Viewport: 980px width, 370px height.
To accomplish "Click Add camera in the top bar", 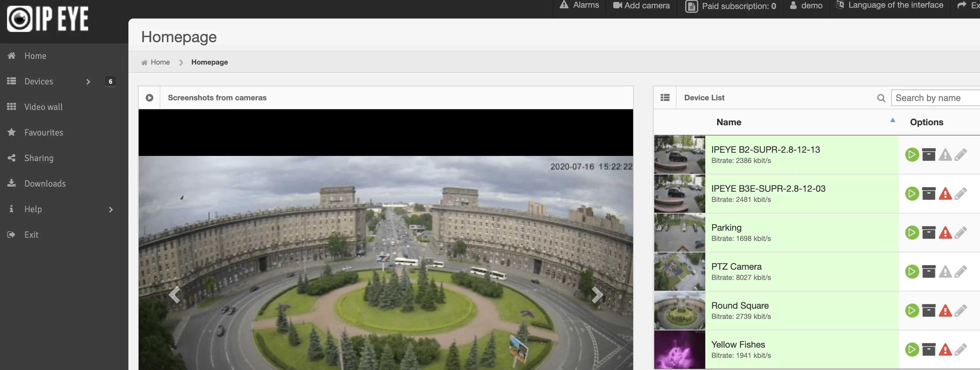I will (x=641, y=5).
